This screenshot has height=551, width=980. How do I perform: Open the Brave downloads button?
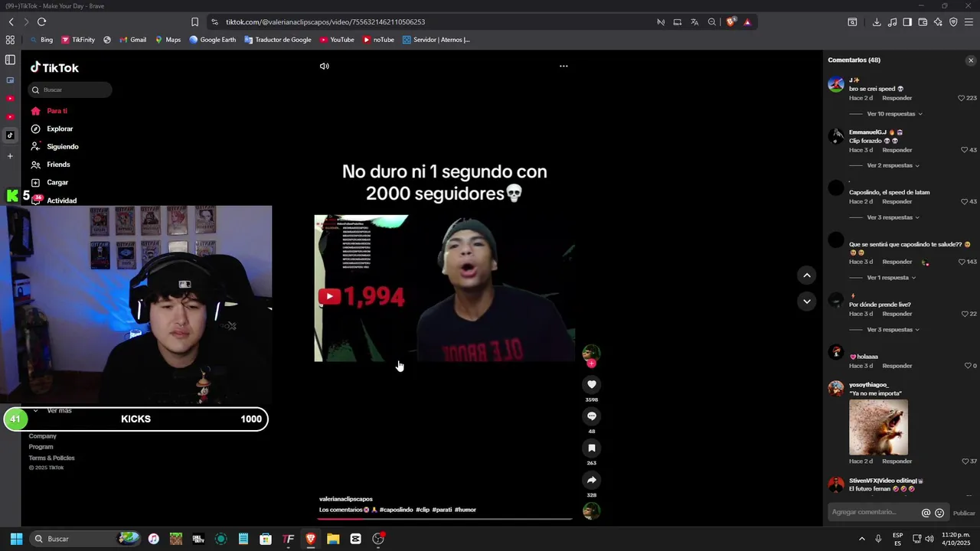[877, 22]
